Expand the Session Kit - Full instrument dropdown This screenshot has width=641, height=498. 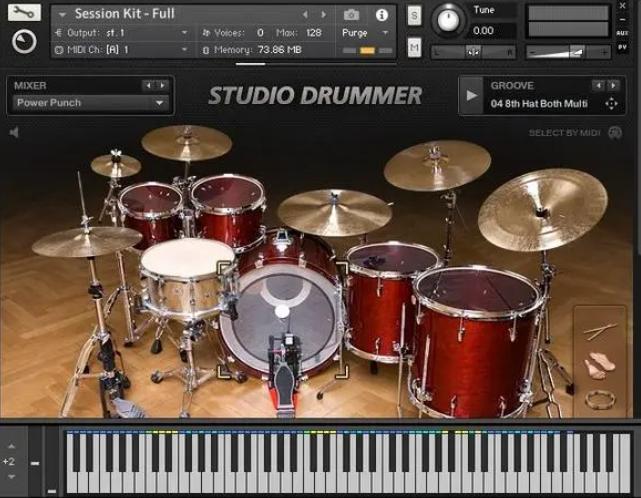[x=62, y=15]
